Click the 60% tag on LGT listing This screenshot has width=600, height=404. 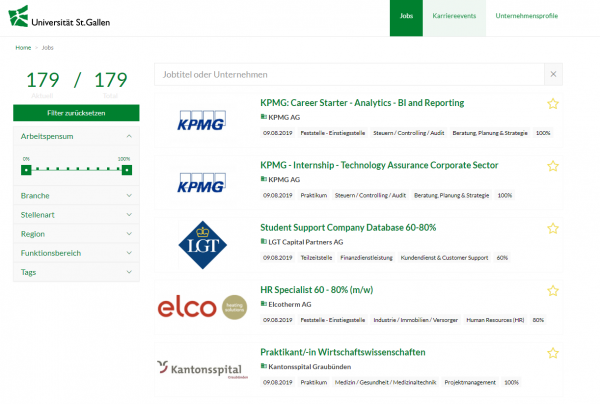click(x=502, y=258)
